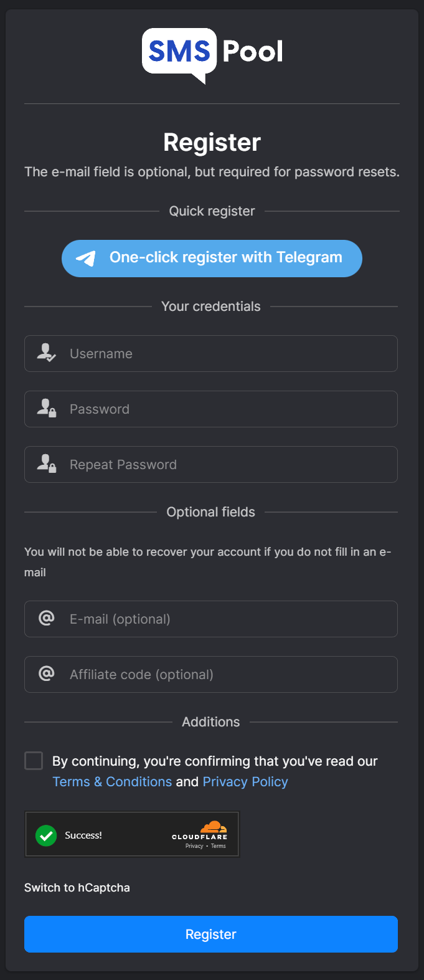Open the Privacy Policy link
The width and height of the screenshot is (424, 980).
click(245, 781)
